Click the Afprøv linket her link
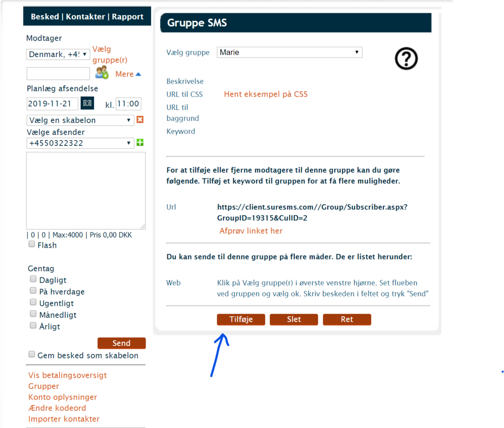This screenshot has height=428, width=504. tap(251, 231)
